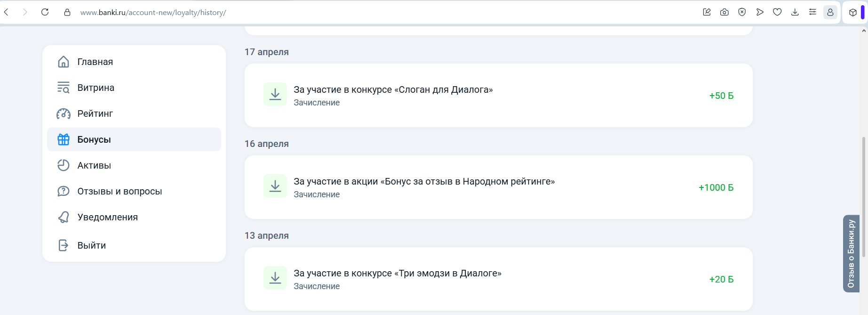This screenshot has height=315, width=868.
Task: Open browser downloads icon
Action: pyautogui.click(x=795, y=12)
